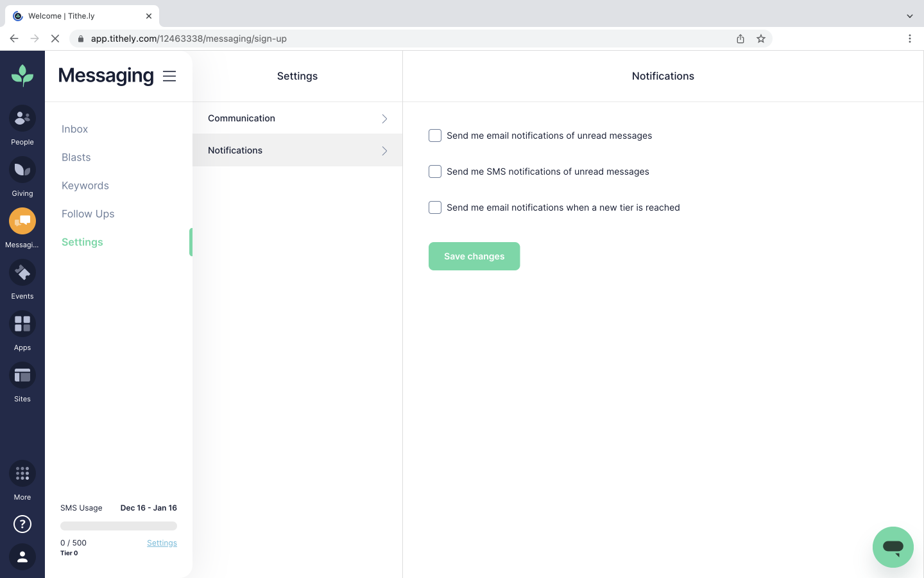Bookmark this page with star icon

[x=761, y=39]
